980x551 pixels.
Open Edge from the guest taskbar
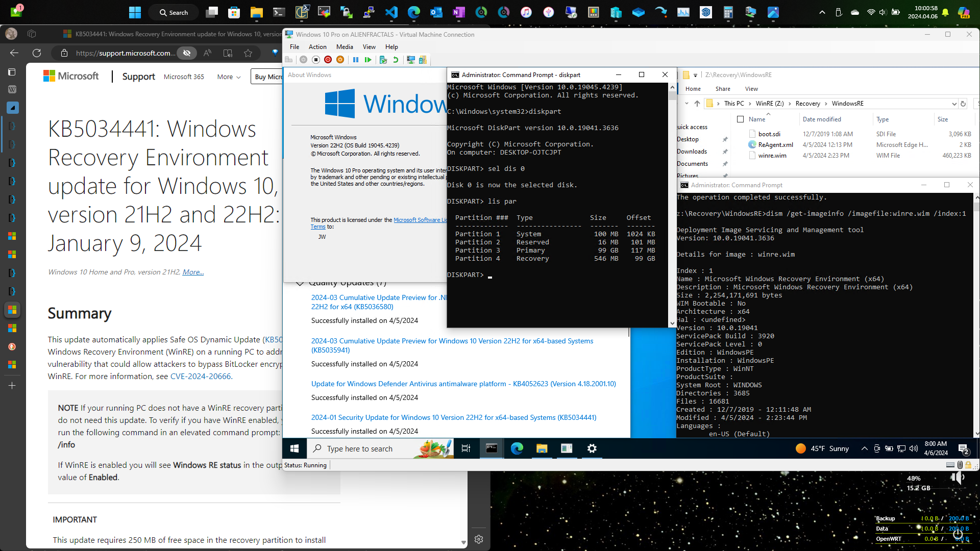517,448
